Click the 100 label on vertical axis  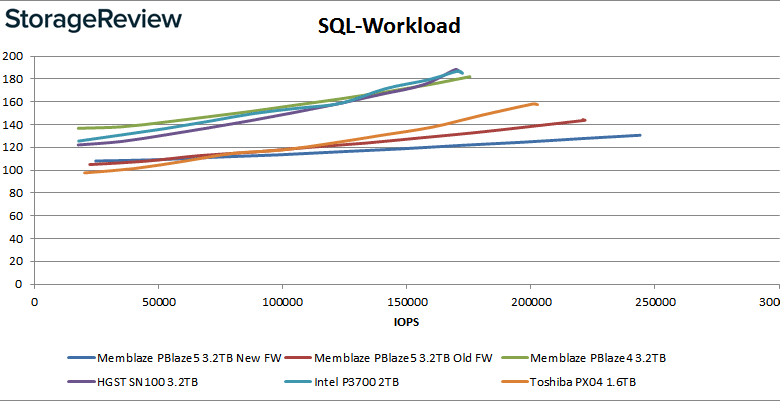(x=13, y=170)
